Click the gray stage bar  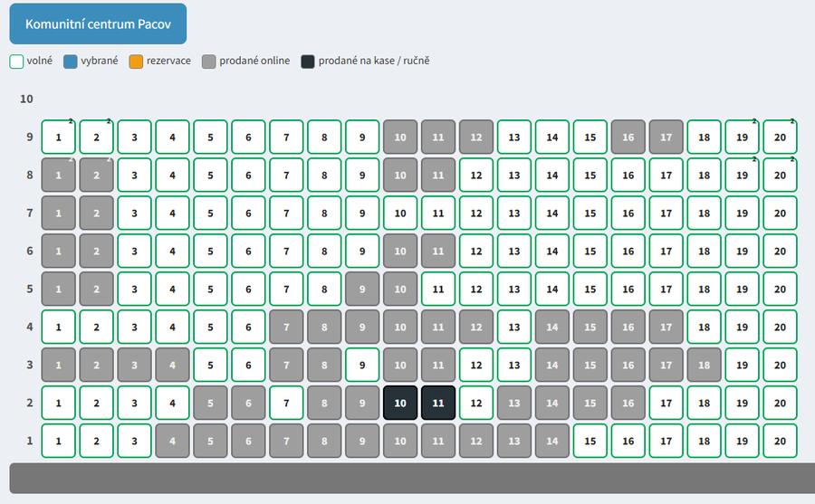412,478
